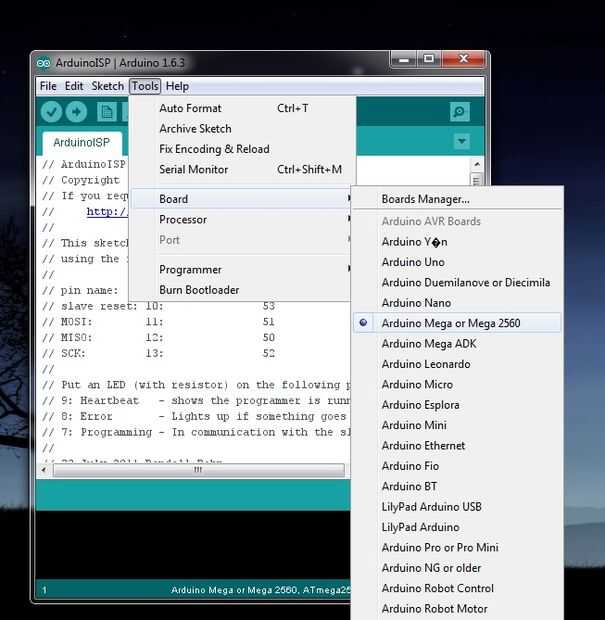Screen dimensions: 605x620
Task: Choose Arduino Robot Motor board
Action: pos(457,609)
